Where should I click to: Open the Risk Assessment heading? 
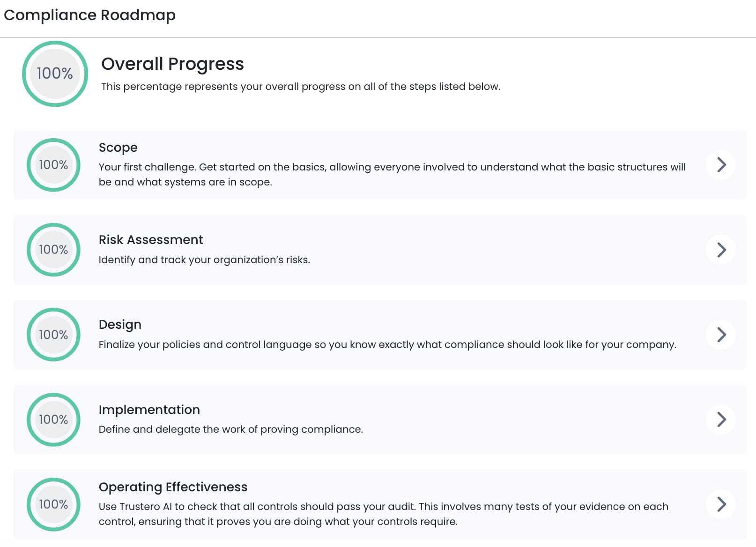tap(151, 240)
